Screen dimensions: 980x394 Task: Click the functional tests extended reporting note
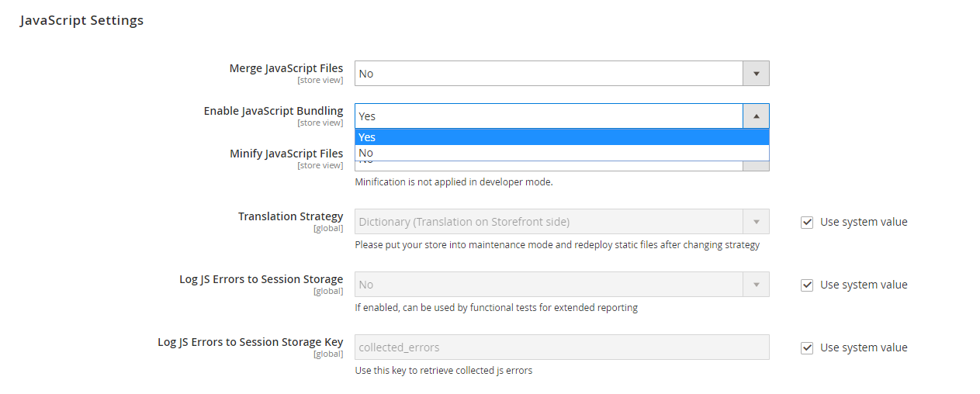[497, 308]
